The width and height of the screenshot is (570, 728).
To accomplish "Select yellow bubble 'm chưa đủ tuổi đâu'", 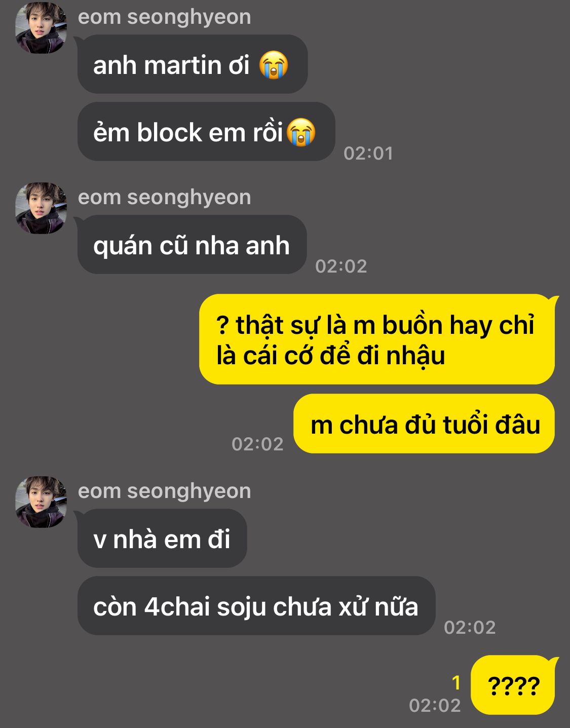I will click(425, 424).
